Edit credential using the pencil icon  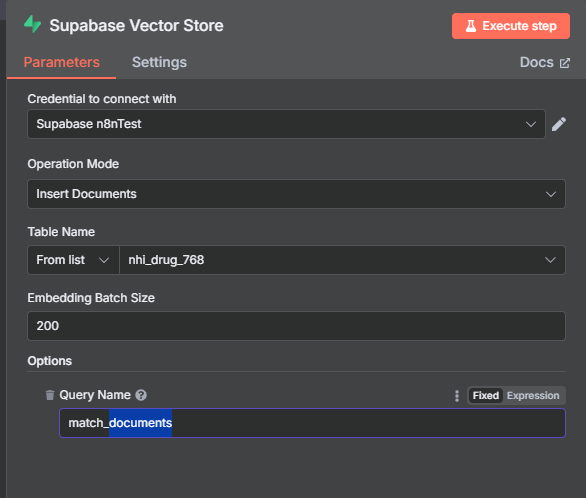[559, 124]
